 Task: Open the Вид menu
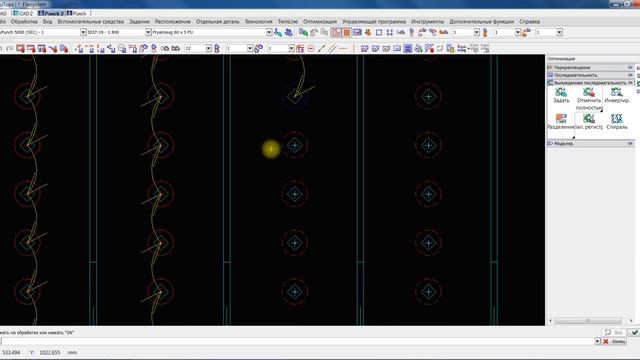click(x=47, y=21)
